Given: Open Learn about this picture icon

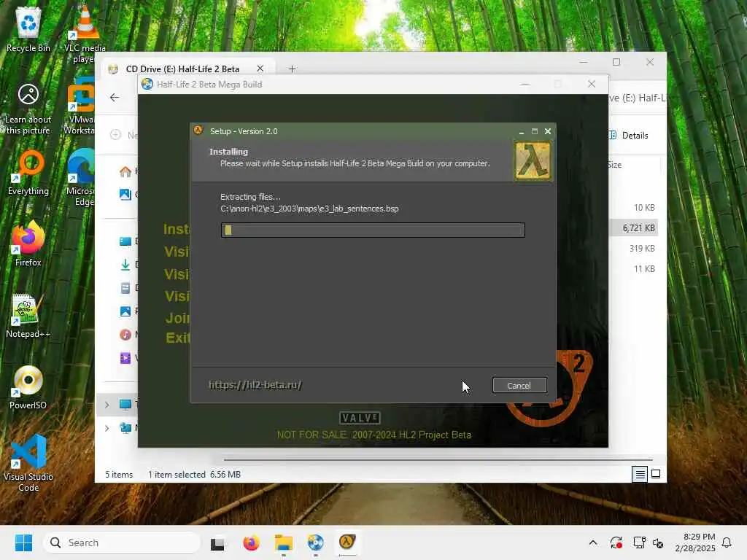Looking at the screenshot, I should pyautogui.click(x=28, y=109).
